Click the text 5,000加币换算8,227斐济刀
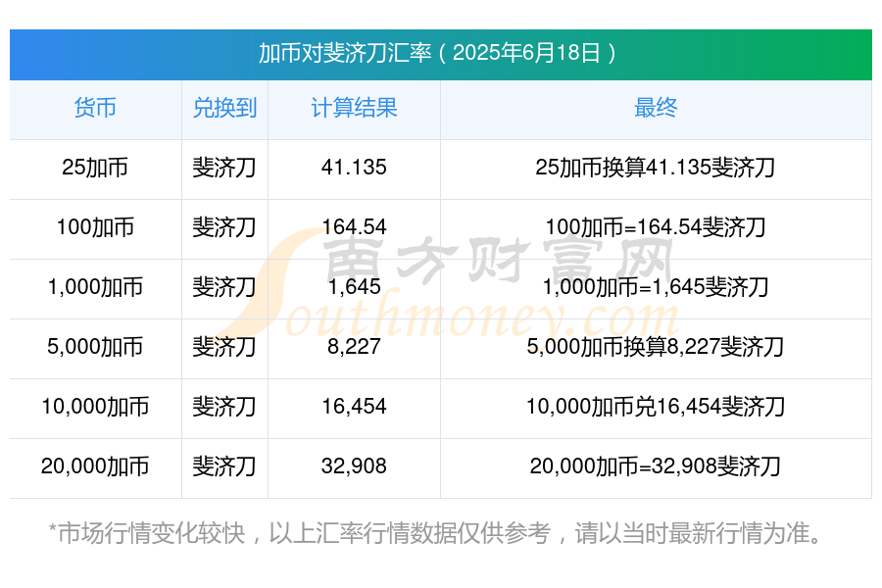The image size is (882, 588). coord(656,347)
